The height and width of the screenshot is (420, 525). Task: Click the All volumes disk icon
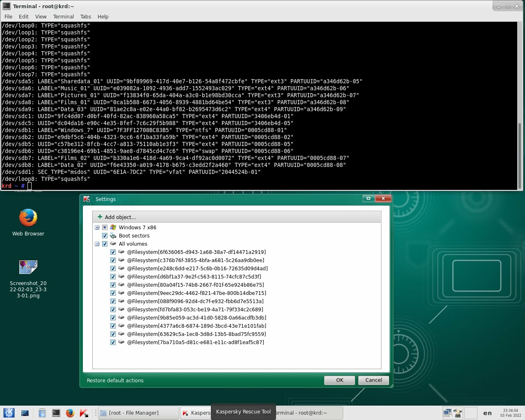pos(113,244)
